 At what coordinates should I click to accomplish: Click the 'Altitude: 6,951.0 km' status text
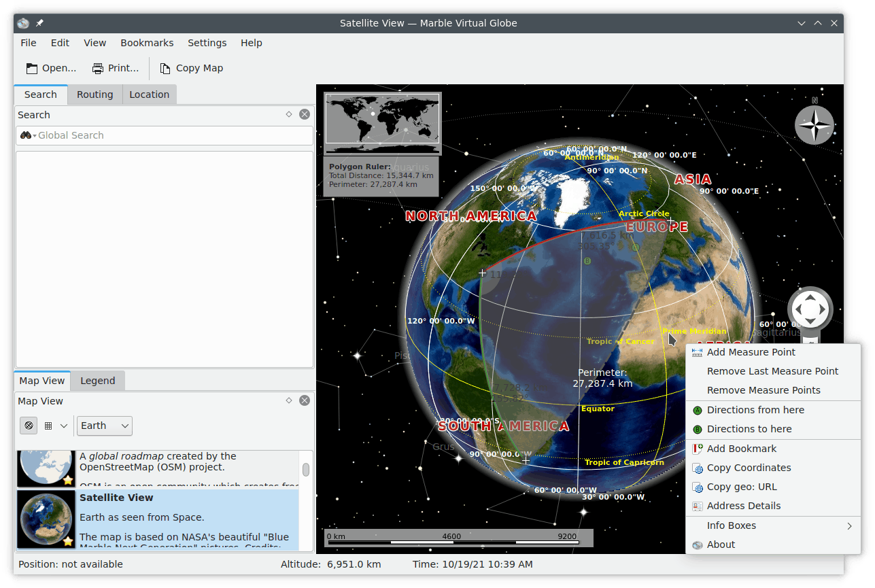[x=330, y=564]
